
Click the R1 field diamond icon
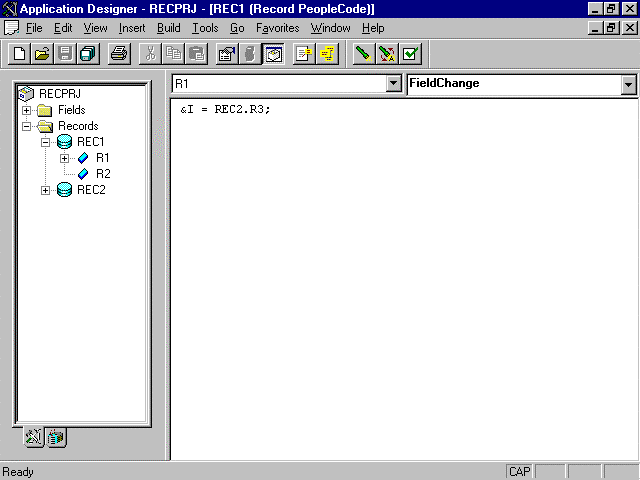[83, 158]
